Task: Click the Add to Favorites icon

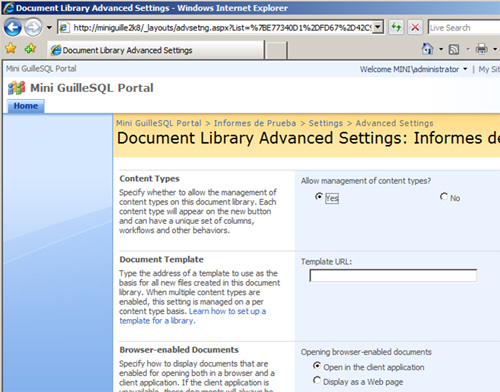Action: coord(30,49)
